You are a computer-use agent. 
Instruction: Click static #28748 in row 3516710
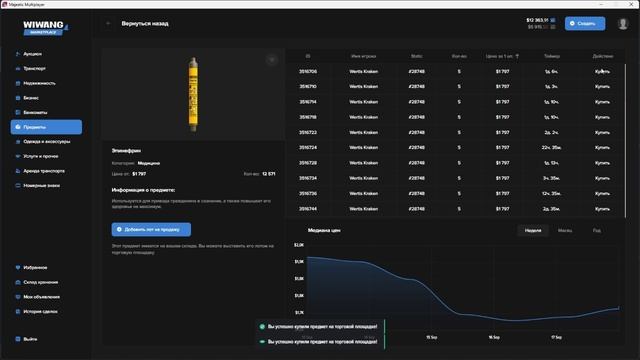(x=416, y=87)
